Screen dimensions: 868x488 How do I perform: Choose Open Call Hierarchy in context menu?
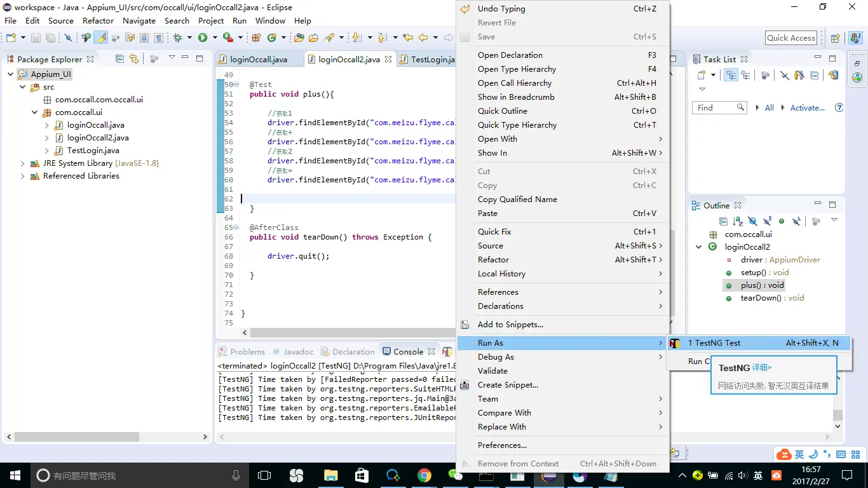click(x=563, y=83)
